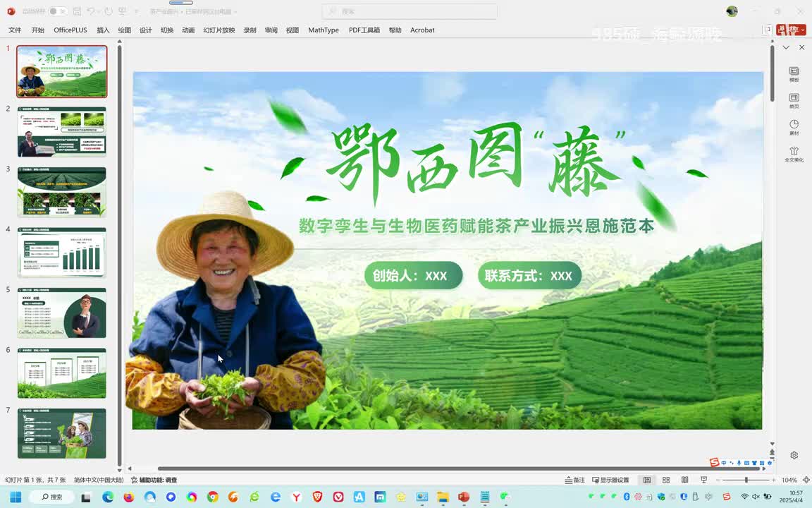
Task: Start Slide Show from status bar
Action: [x=703, y=480]
